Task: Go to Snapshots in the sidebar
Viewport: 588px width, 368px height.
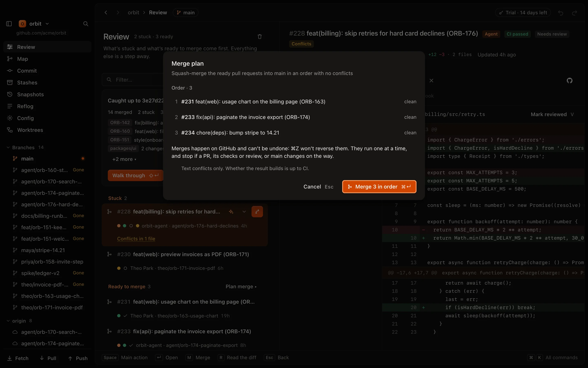Action: pos(47,94)
